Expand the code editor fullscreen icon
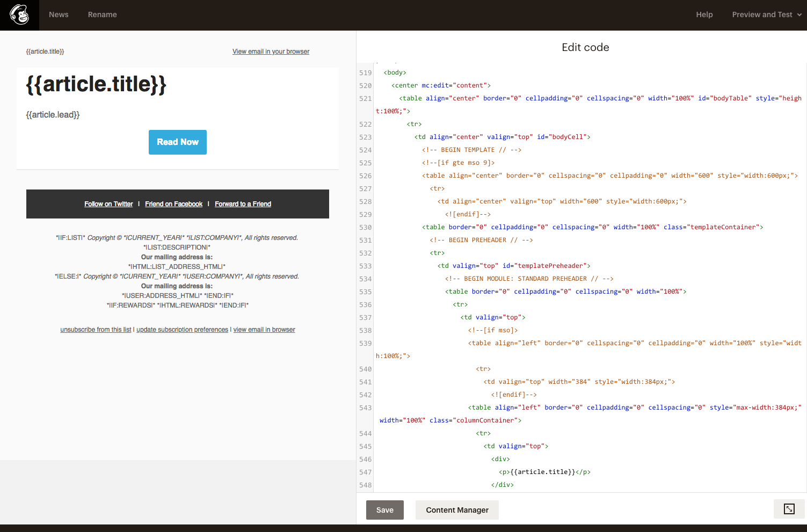 coord(789,509)
